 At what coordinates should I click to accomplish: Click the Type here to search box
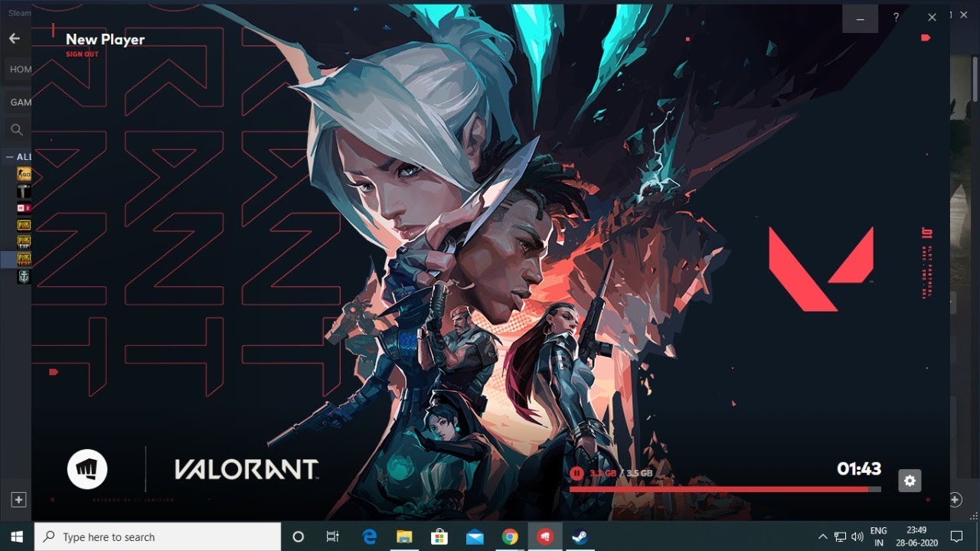[158, 536]
